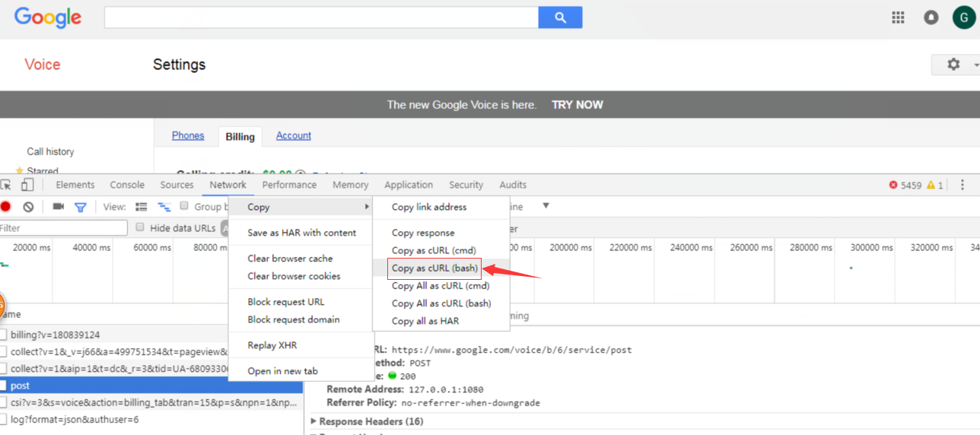Open DevTools three-dot customize menu
980x435 pixels.
[x=963, y=185]
